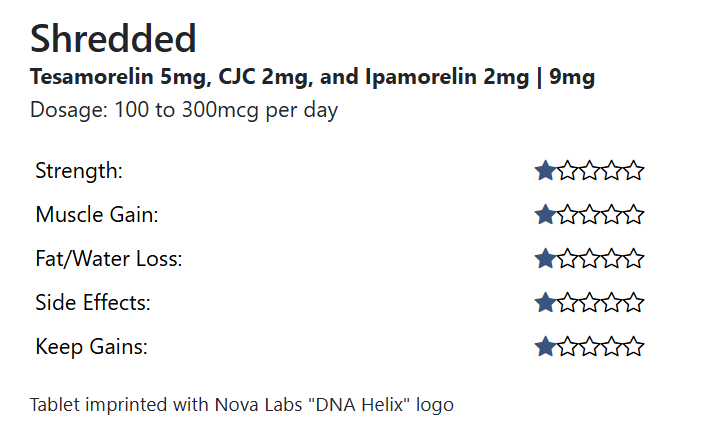Viewport: 723px width, 446px height.
Task: Click the Fat/Water Loss label
Action: [x=108, y=259]
